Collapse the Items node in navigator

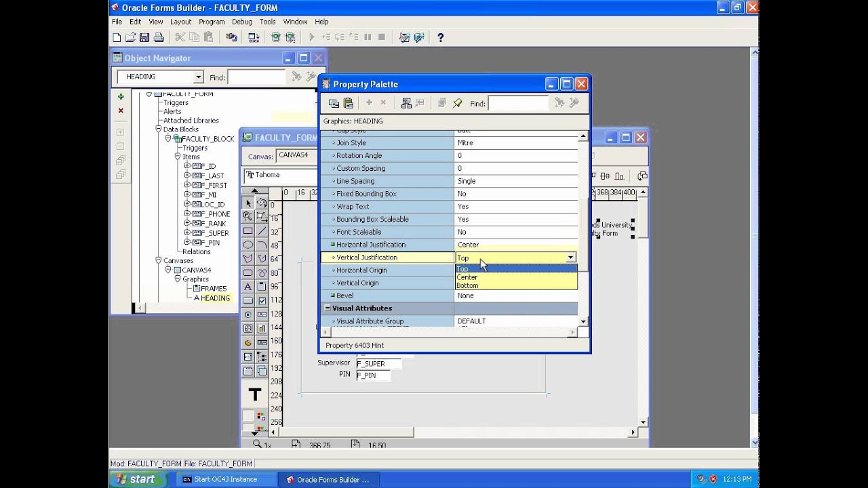pos(177,157)
